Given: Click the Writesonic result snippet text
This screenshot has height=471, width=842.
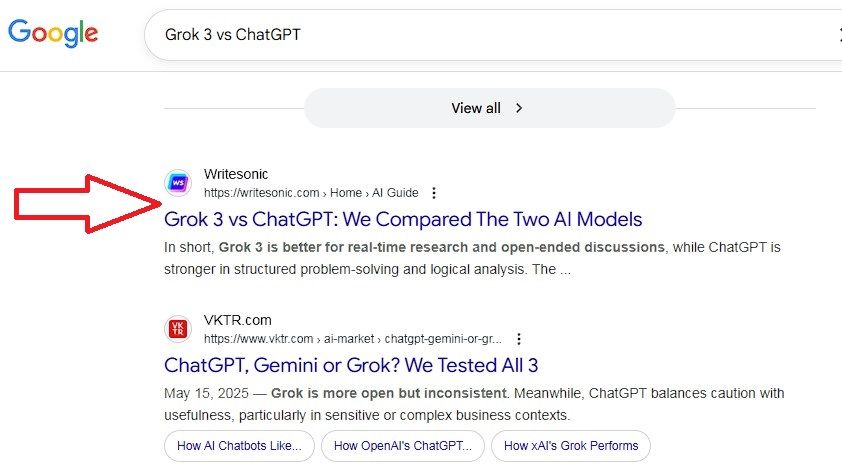Looking at the screenshot, I should 471,258.
